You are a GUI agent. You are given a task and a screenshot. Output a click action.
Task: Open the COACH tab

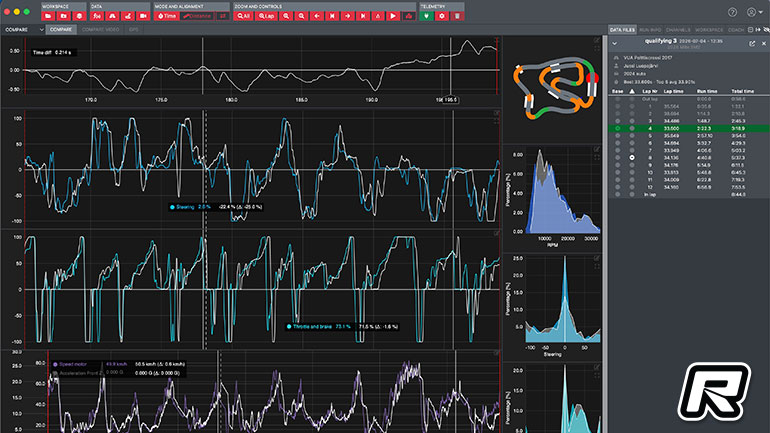[736, 29]
